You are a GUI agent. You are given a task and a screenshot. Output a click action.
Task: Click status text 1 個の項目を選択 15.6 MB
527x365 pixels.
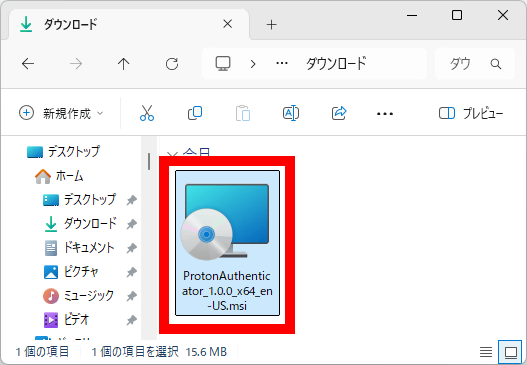(x=159, y=352)
